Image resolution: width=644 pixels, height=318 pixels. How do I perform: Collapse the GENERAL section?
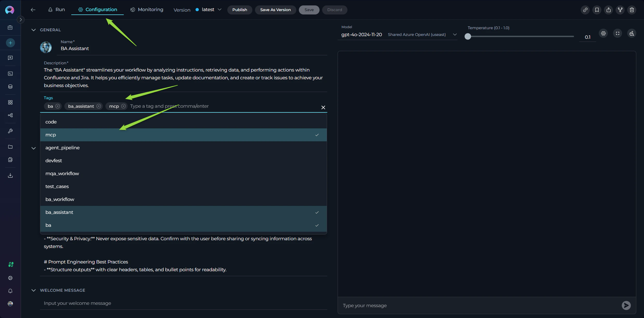coord(34,30)
